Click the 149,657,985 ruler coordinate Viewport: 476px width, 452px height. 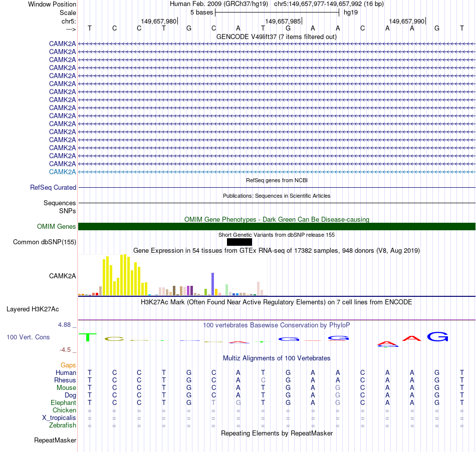(283, 21)
